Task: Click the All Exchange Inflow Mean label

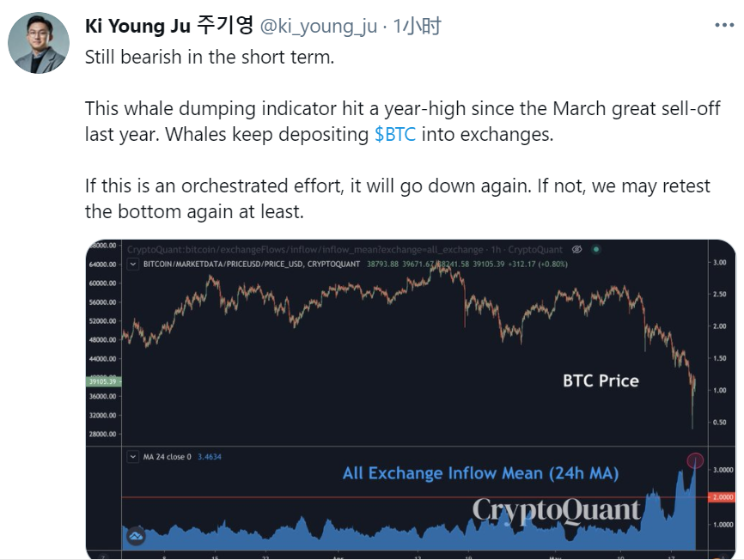Action: tap(480, 473)
